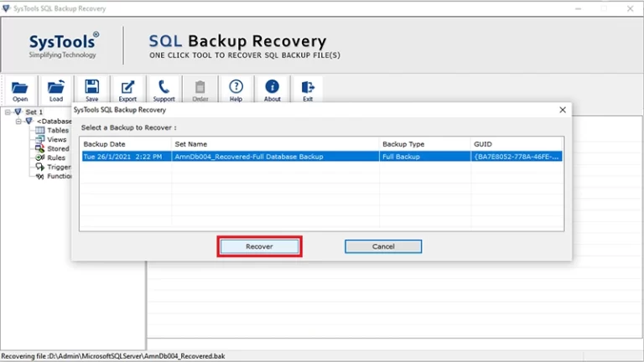The height and width of the screenshot is (362, 644).
Task: Click the Views icon in tree
Action: [x=40, y=139]
